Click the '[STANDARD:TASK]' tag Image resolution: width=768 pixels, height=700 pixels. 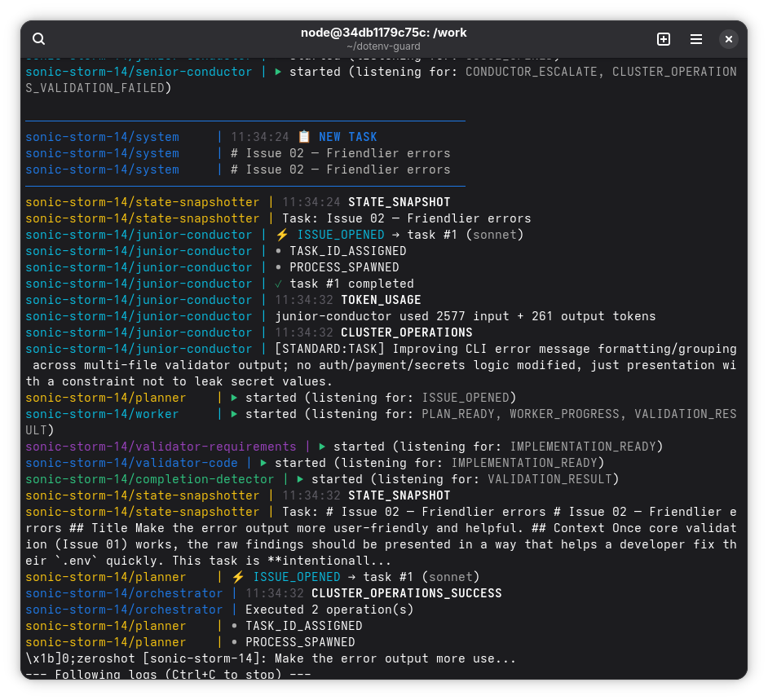coord(329,349)
